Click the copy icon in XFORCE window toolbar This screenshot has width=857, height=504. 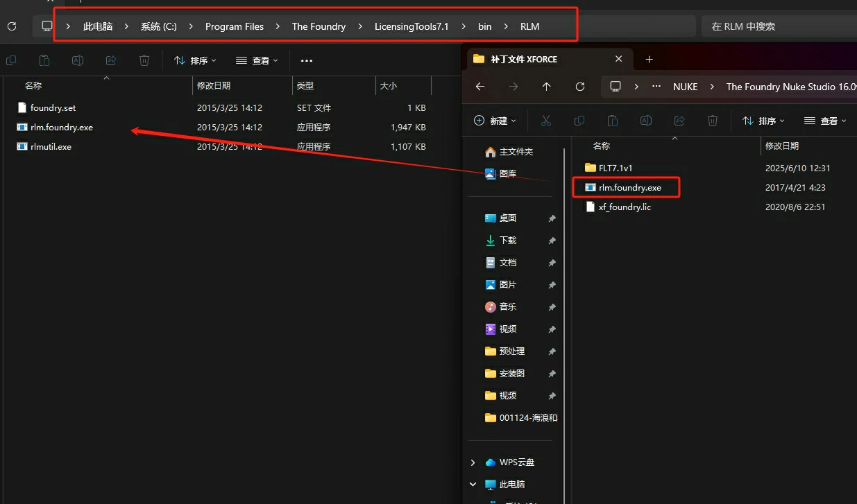[x=579, y=121]
